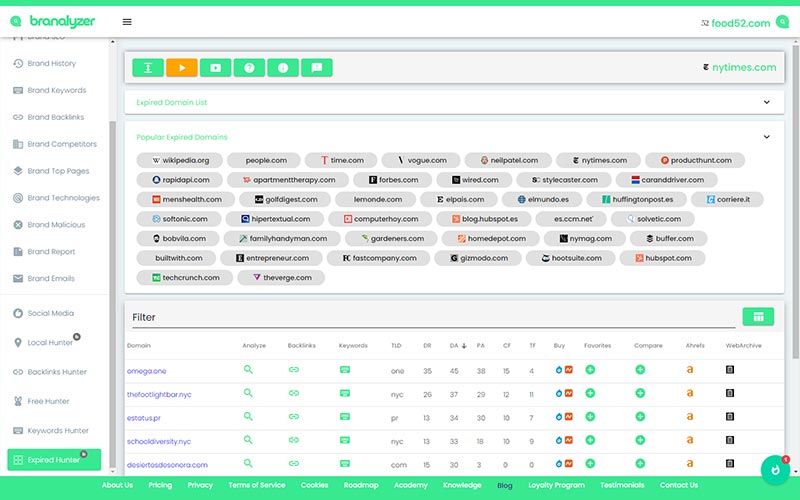Open backlinks icon for omega.one

294,369
